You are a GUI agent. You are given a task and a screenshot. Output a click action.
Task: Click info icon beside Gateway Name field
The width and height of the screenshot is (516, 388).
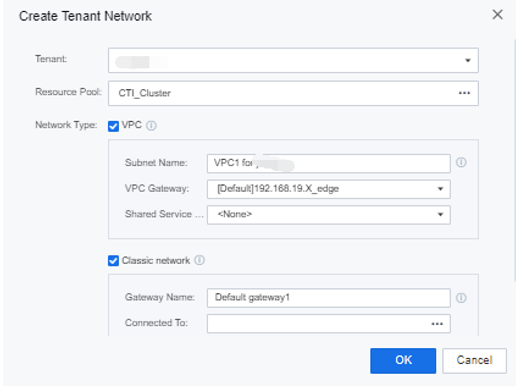tap(461, 298)
